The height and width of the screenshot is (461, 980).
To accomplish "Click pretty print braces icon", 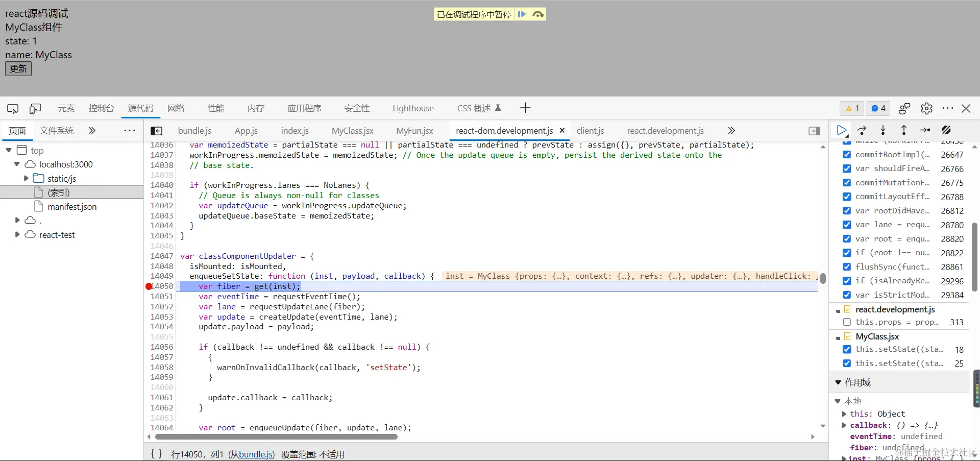I will point(157,453).
